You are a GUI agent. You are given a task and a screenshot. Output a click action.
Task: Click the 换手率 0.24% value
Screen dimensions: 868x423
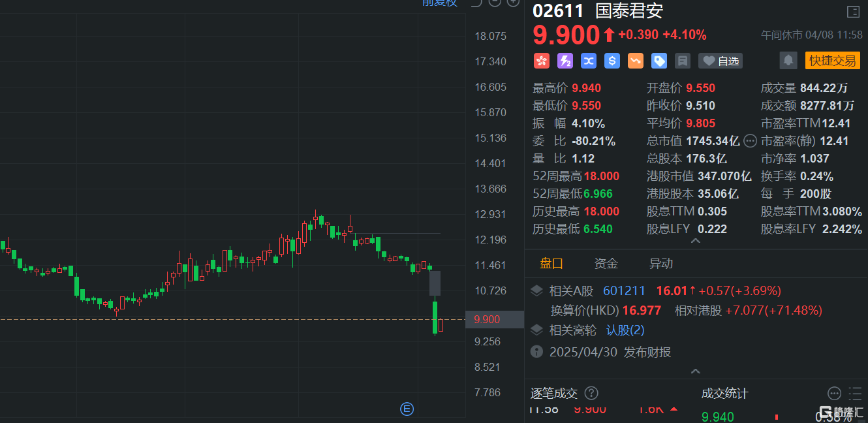pyautogui.click(x=816, y=176)
